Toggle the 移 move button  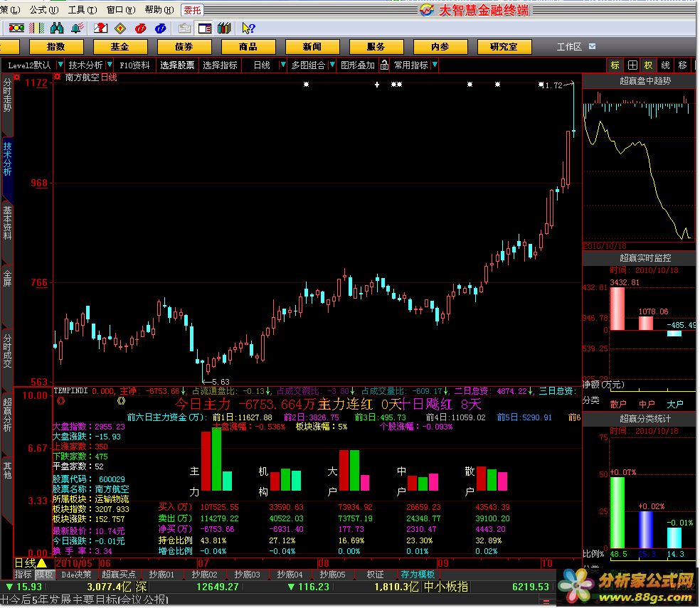tap(683, 65)
